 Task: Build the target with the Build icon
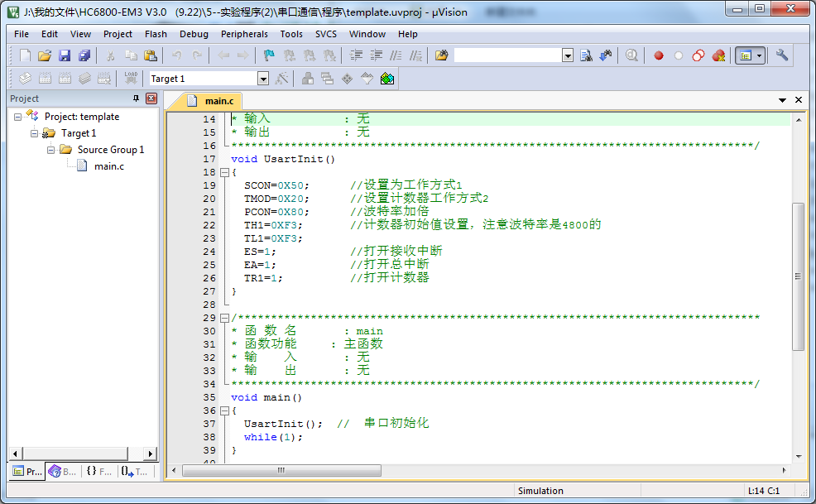coord(45,79)
